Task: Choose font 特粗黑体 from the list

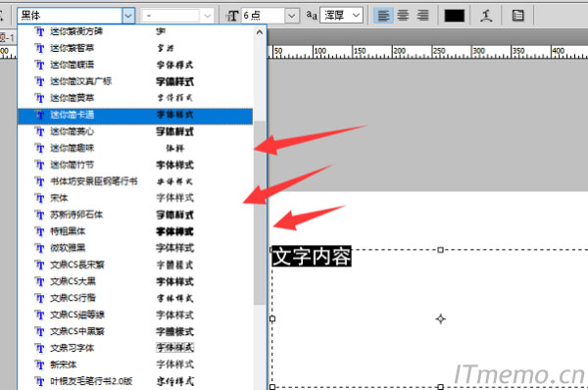Action: 135,231
